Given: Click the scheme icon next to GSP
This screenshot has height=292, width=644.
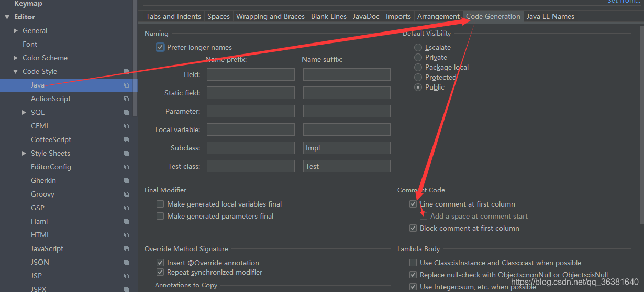Looking at the screenshot, I should click(x=126, y=208).
